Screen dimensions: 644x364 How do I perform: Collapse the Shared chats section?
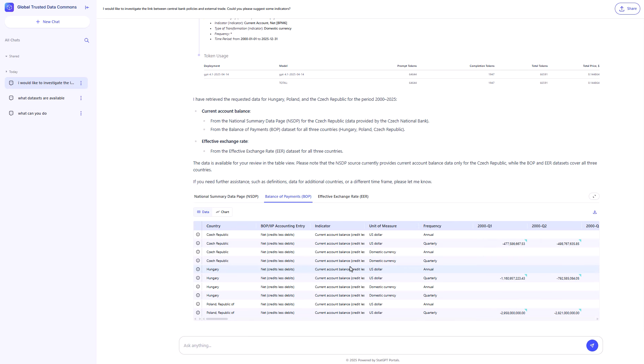(x=6, y=56)
